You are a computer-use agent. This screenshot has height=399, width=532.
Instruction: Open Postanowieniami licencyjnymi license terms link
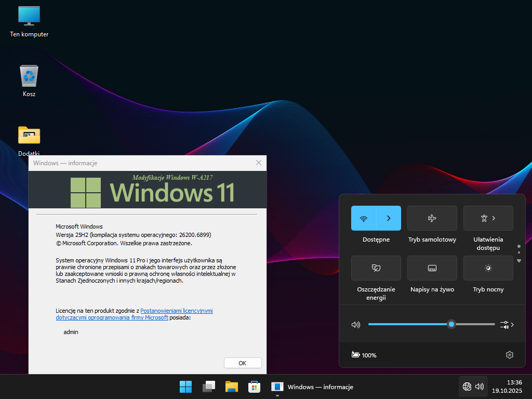pos(177,311)
